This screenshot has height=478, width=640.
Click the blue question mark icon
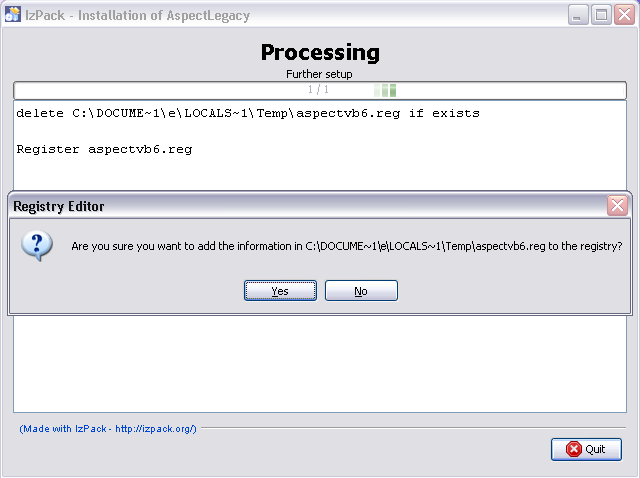(37, 246)
